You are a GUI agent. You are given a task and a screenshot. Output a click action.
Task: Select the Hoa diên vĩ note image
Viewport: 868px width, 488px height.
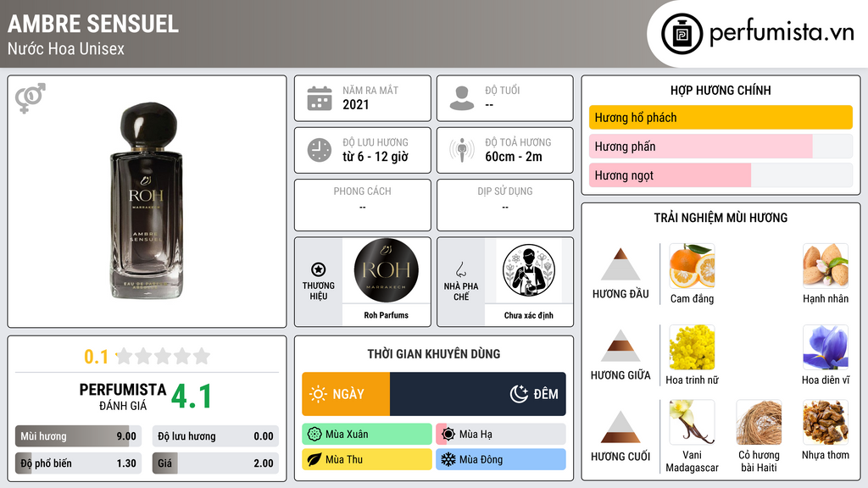(826, 347)
